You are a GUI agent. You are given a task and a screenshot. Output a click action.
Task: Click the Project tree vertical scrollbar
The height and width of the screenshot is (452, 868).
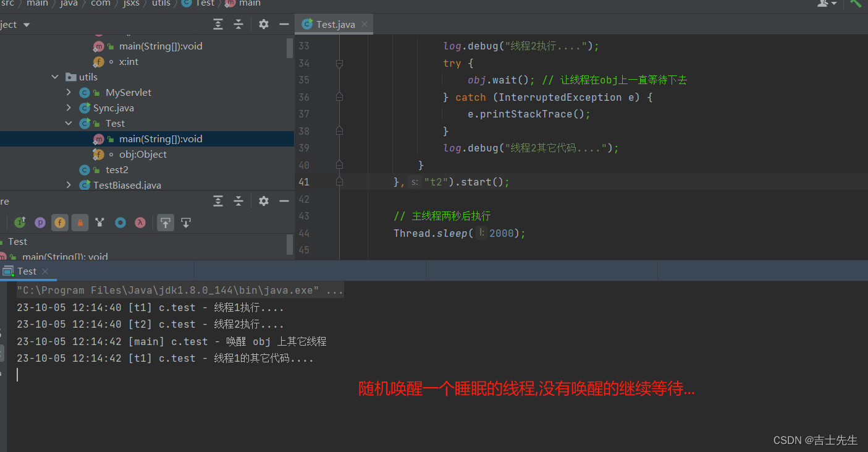(290, 48)
